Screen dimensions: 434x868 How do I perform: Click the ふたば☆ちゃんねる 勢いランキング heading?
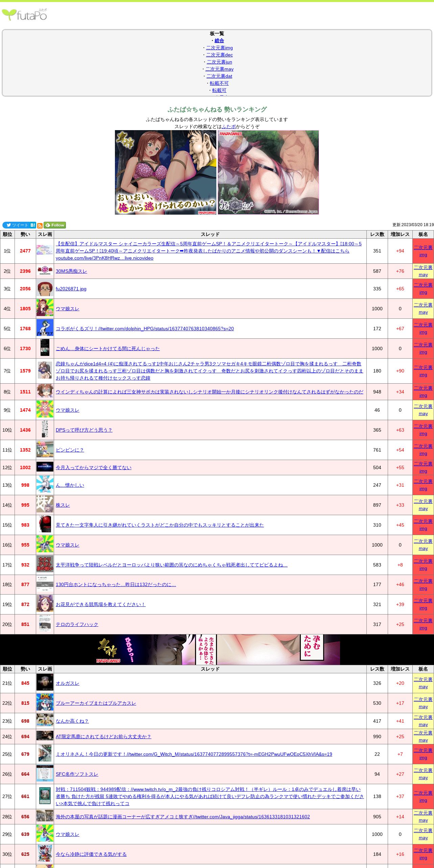pos(217,110)
